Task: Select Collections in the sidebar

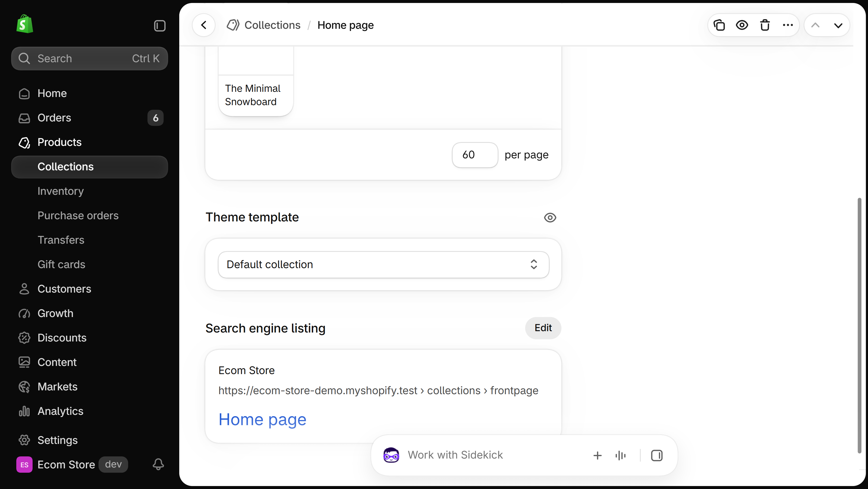Action: 90,167
